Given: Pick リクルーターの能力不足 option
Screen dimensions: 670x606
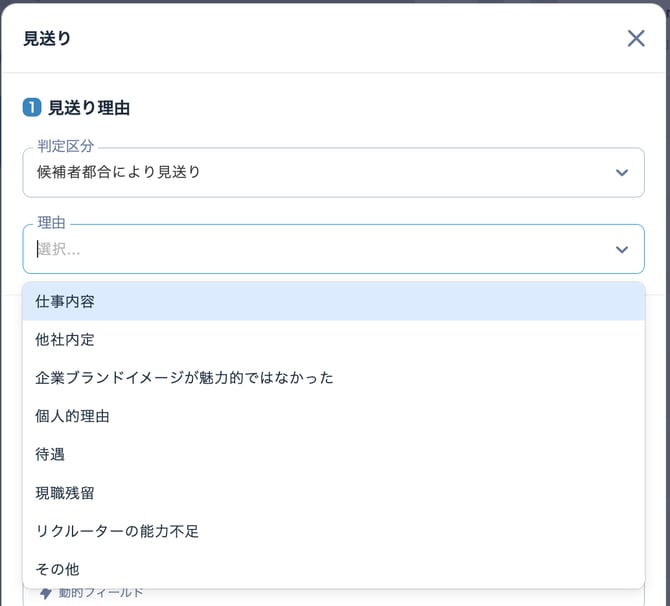Looking at the screenshot, I should click(x=117, y=531).
